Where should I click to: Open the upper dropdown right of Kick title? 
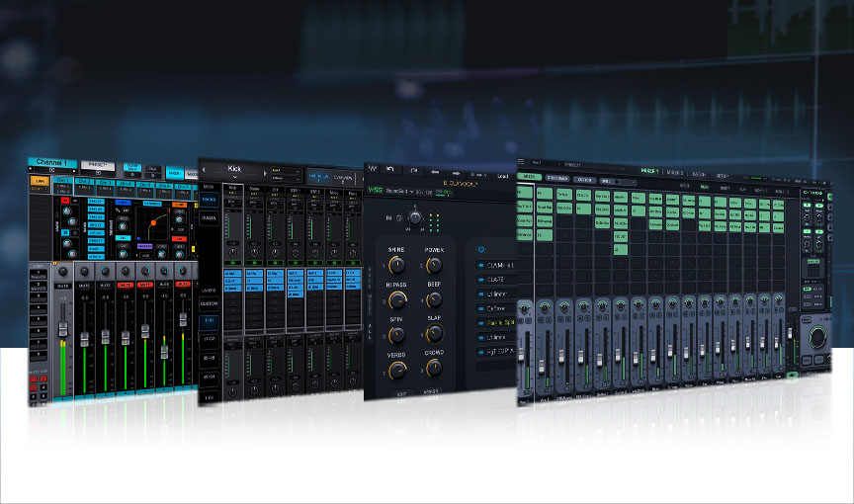pyautogui.click(x=286, y=171)
